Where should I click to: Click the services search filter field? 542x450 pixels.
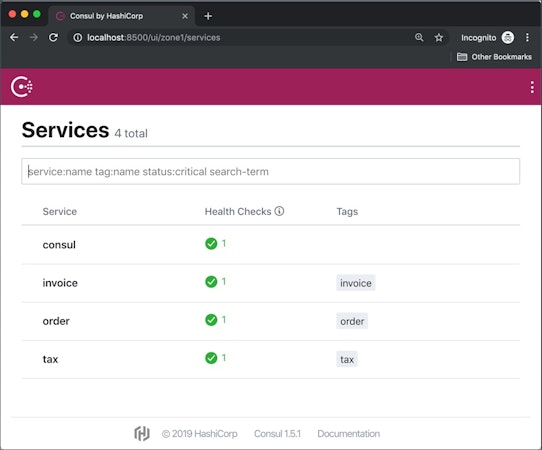pyautogui.click(x=270, y=171)
